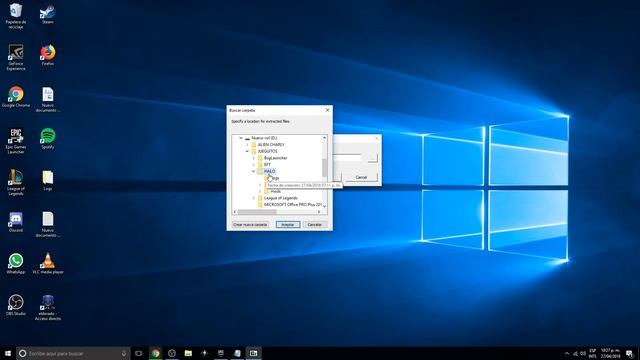Select the Nuevo documento file beside Chrome

48,99
